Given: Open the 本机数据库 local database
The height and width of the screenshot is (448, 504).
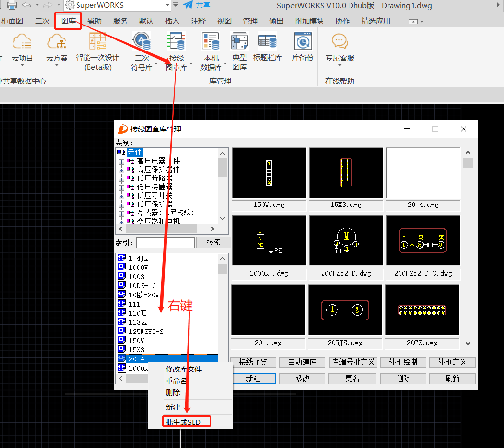Looking at the screenshot, I should click(211, 51).
